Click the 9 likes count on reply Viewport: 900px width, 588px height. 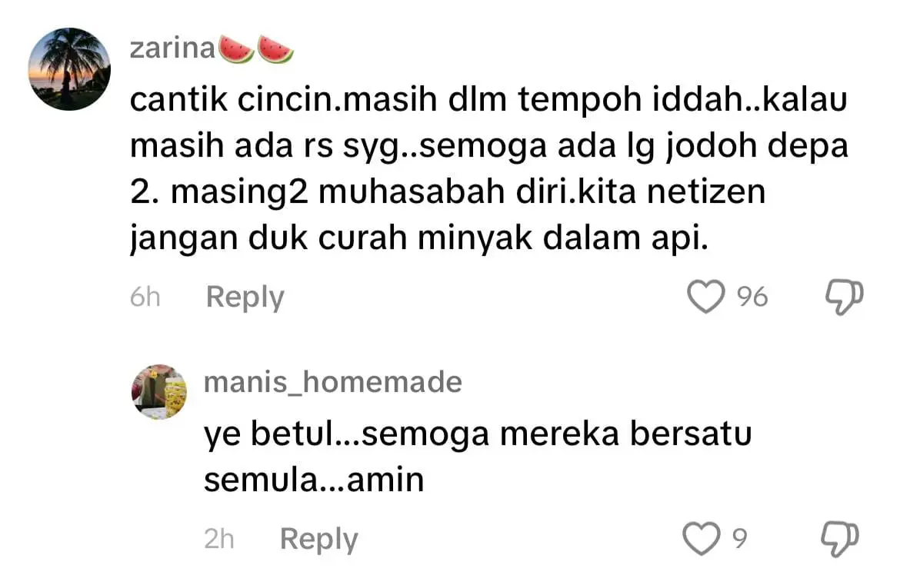coord(738,539)
